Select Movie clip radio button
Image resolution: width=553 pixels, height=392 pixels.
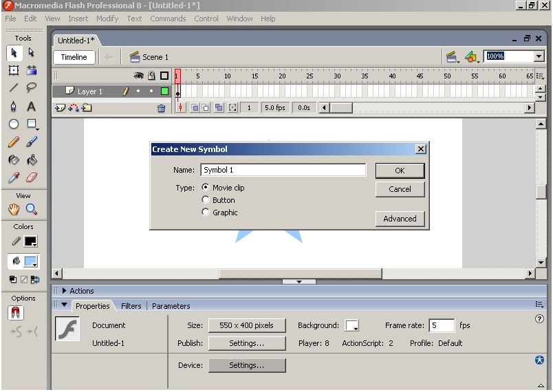(206, 187)
